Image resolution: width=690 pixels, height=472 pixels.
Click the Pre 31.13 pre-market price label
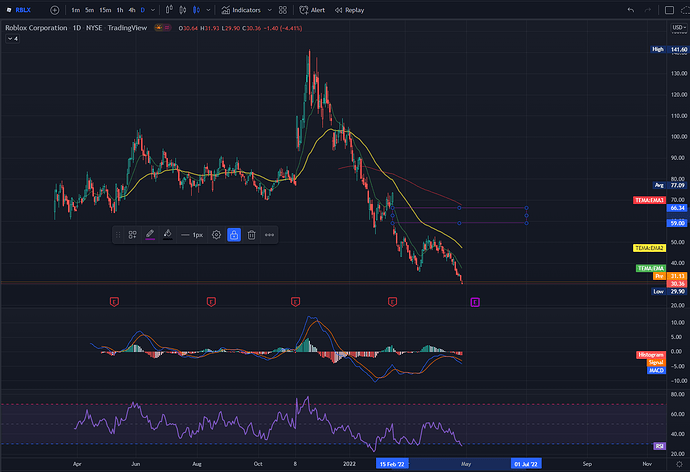[x=669, y=276]
